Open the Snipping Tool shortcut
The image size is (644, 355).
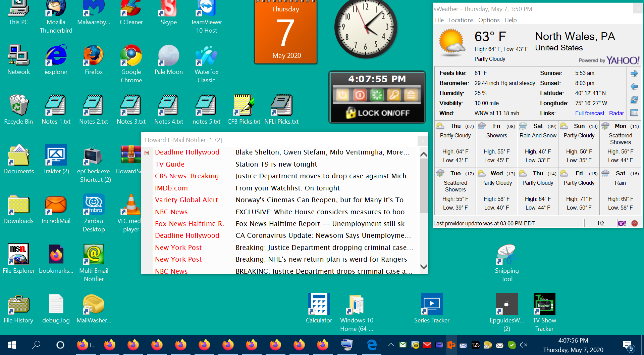point(507,263)
